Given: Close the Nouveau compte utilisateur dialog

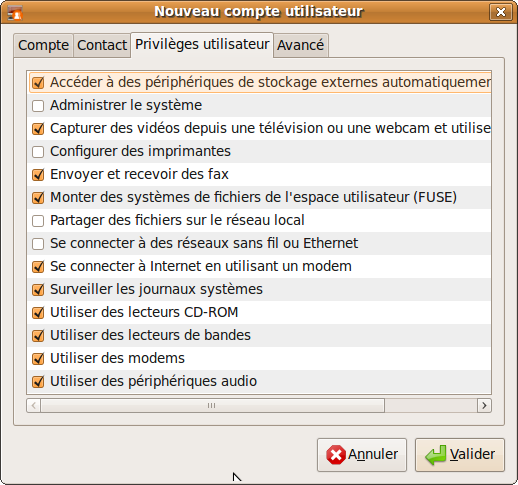Looking at the screenshot, I should click(x=500, y=12).
